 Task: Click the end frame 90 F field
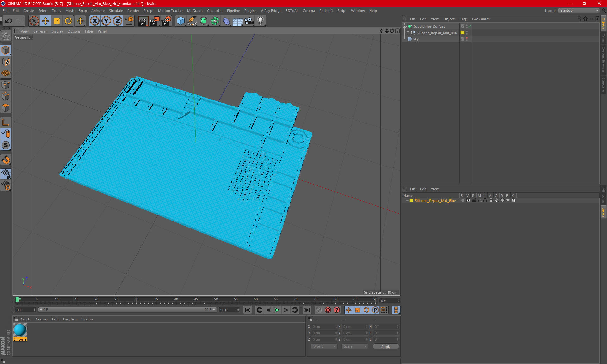(x=229, y=310)
